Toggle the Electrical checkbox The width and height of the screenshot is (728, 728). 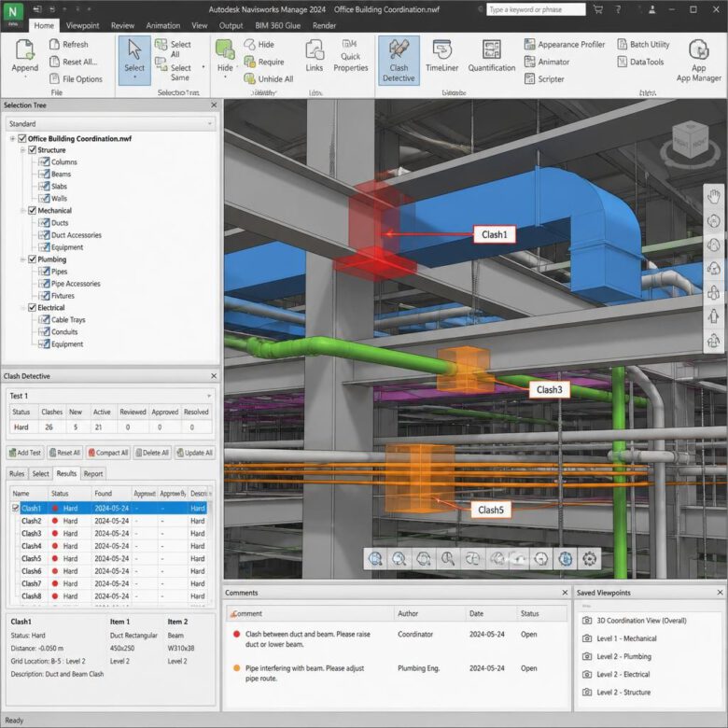coord(32,307)
